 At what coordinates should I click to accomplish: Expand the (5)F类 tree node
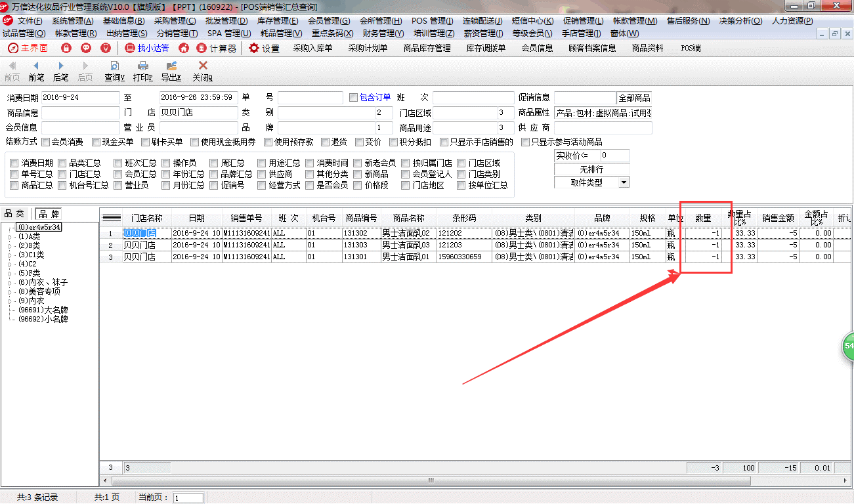coord(9,273)
